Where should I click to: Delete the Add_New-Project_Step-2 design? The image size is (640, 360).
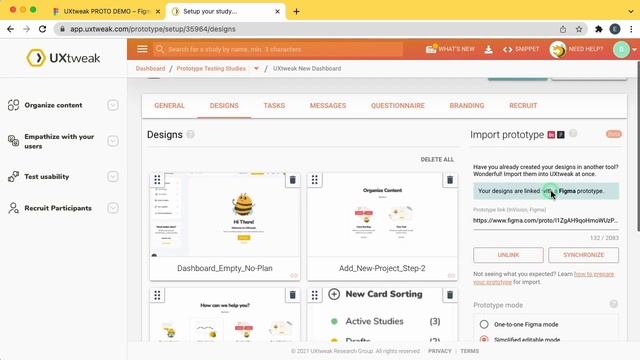pos(450,180)
